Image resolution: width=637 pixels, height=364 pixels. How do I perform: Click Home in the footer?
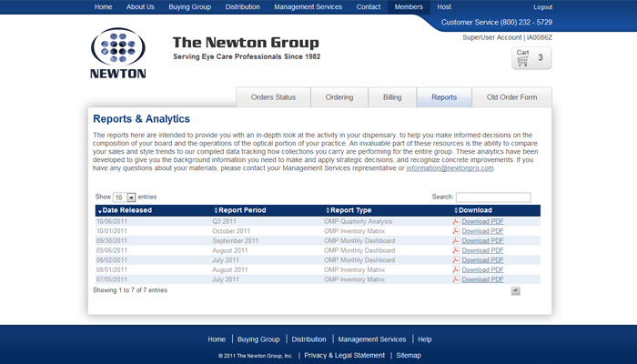217,339
